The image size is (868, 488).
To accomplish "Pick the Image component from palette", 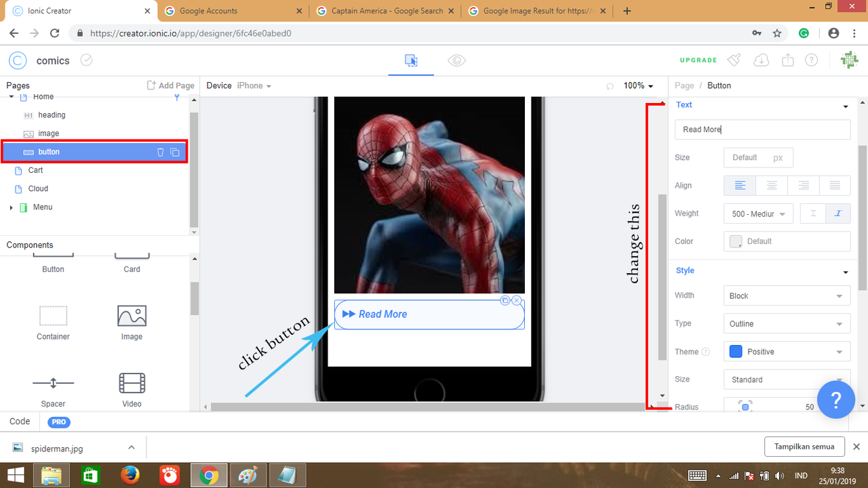I will tap(132, 323).
